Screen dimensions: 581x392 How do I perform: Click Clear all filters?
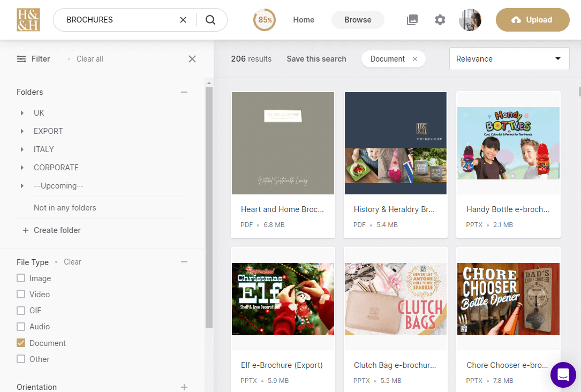pos(89,59)
